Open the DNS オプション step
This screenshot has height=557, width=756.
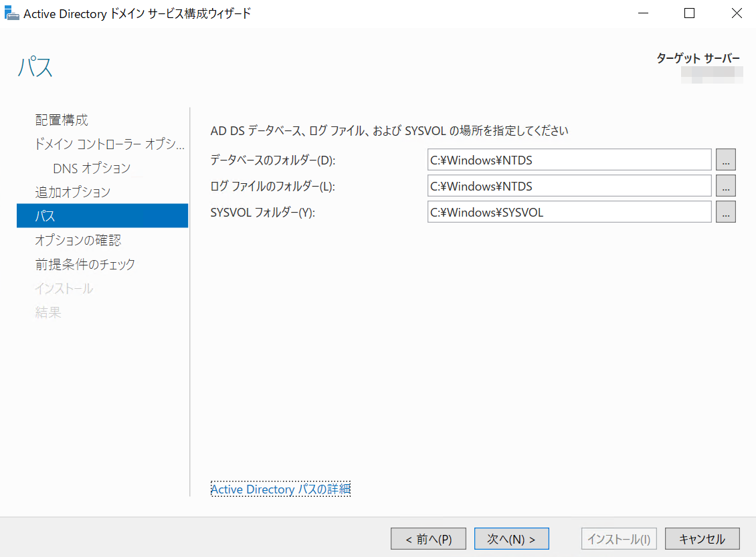(92, 169)
